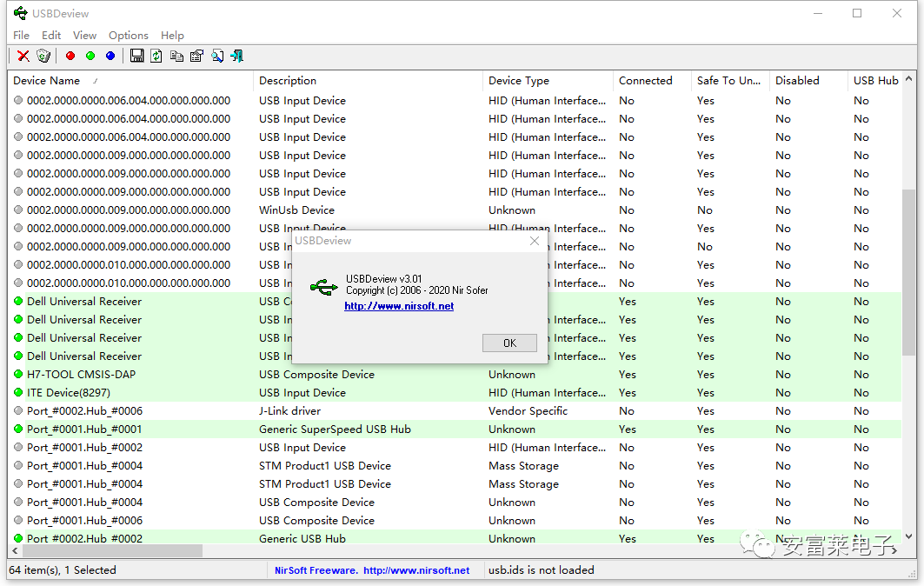Click the green USB logo in the About dialog

click(323, 288)
